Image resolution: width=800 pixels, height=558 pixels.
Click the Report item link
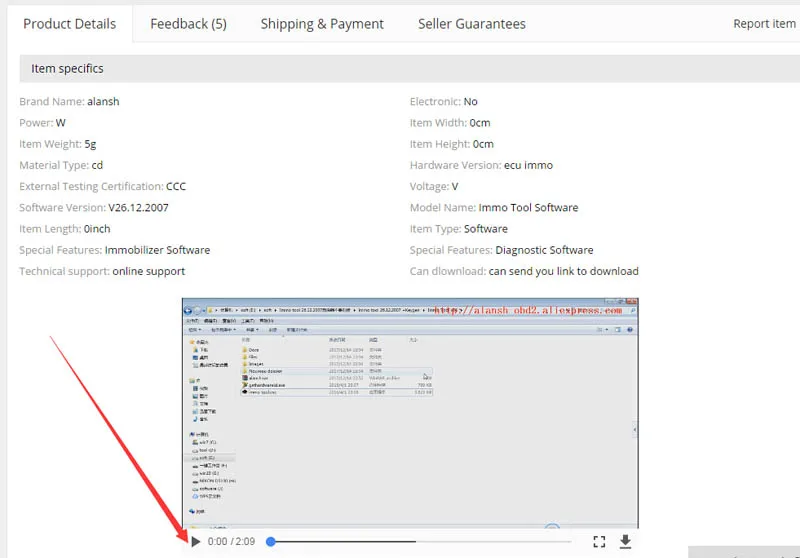pos(764,24)
